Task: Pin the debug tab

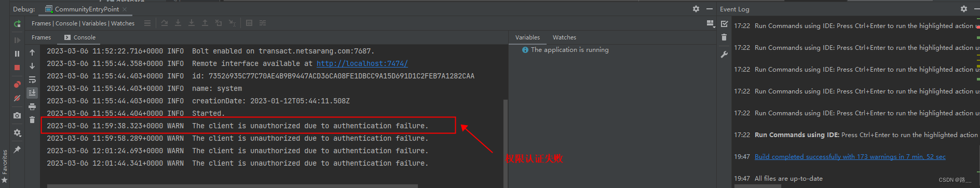Action: click(17, 150)
